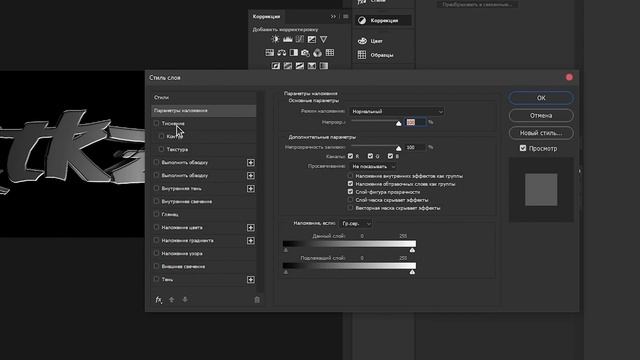The image size is (640, 360).
Task: Toggle the Просмотр preview checkbox
Action: (x=523, y=148)
